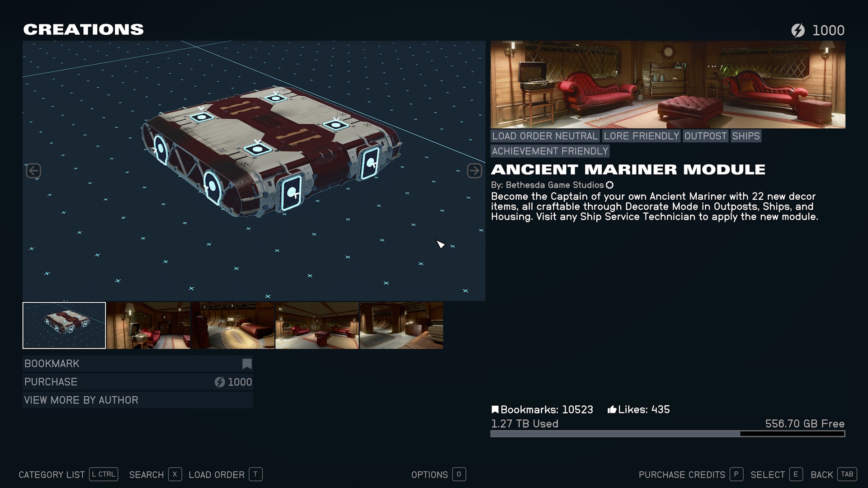The height and width of the screenshot is (488, 868).
Task: Select the SHIPS tag
Action: 745,136
